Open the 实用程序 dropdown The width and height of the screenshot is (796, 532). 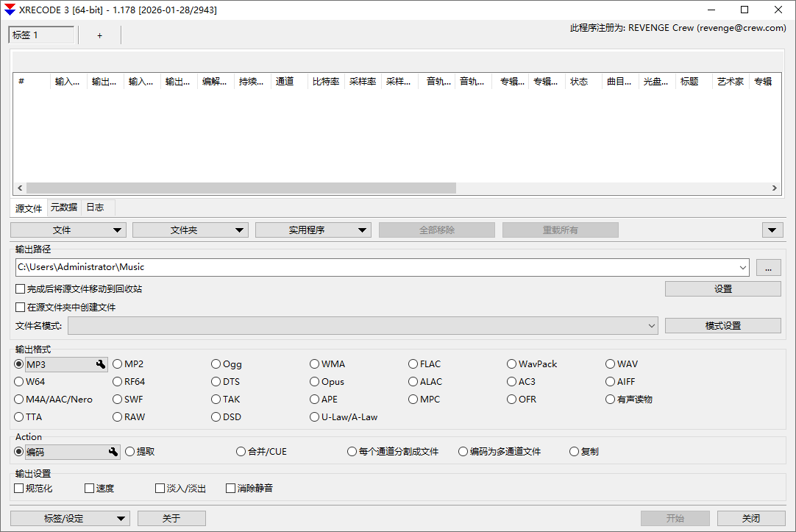tap(360, 230)
